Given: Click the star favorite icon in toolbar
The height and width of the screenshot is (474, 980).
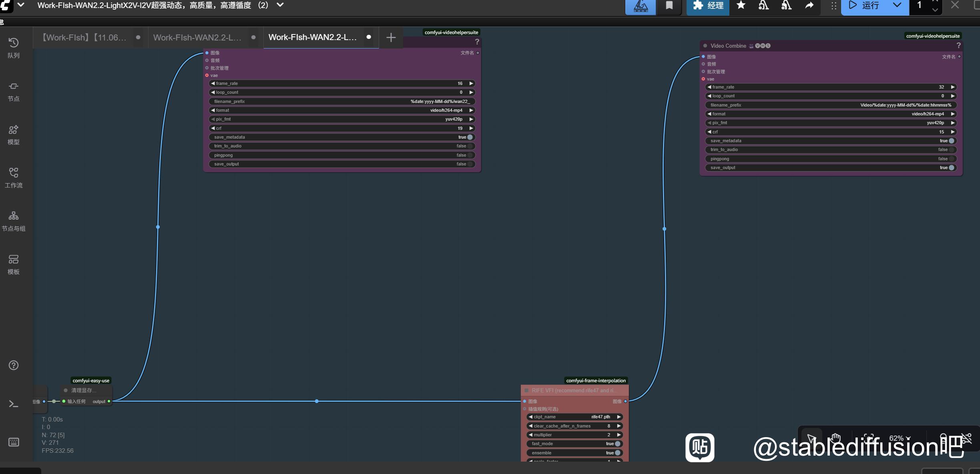Looking at the screenshot, I should (741, 6).
